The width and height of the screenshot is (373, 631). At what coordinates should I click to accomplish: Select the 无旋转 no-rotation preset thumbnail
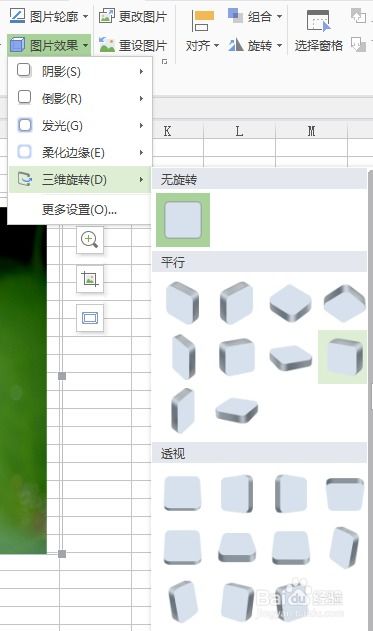tap(183, 220)
